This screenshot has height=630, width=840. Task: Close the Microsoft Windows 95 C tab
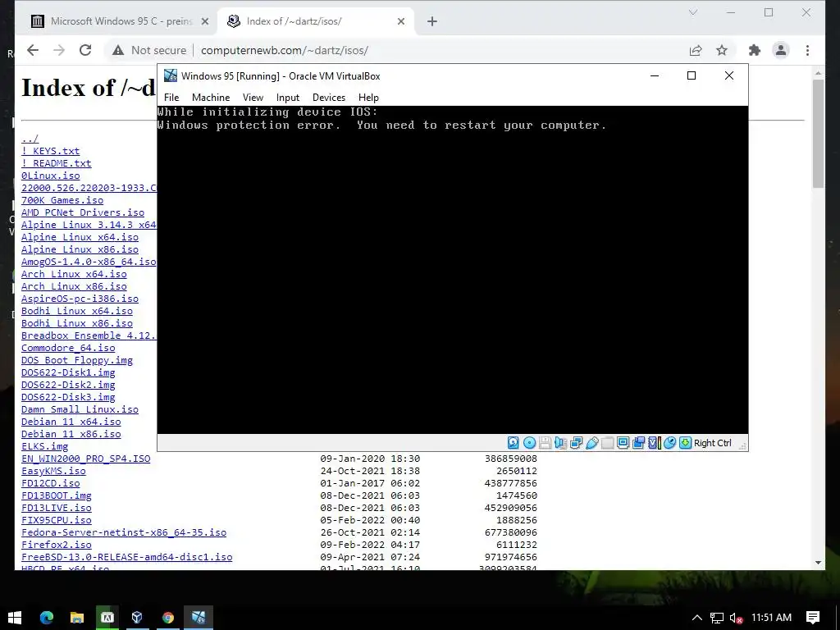(x=204, y=21)
